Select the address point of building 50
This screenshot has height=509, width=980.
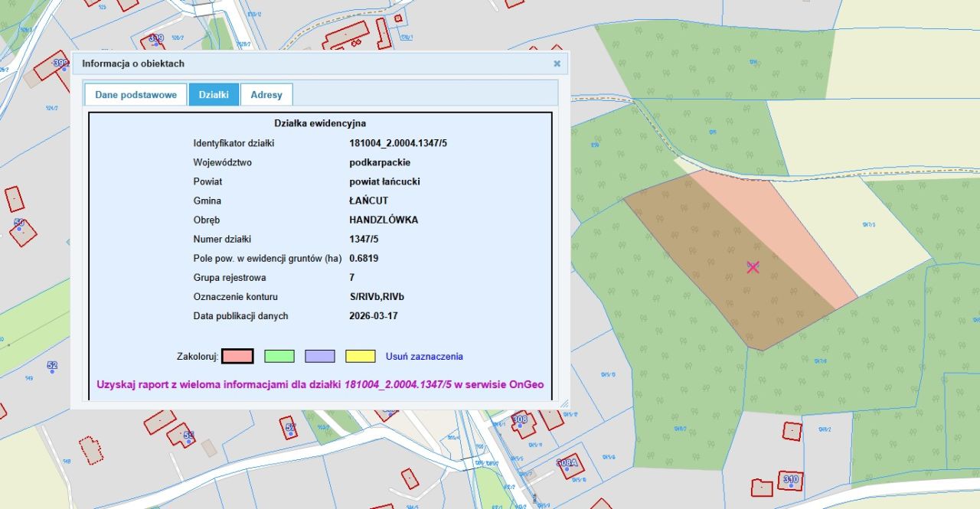pyautogui.click(x=19, y=229)
